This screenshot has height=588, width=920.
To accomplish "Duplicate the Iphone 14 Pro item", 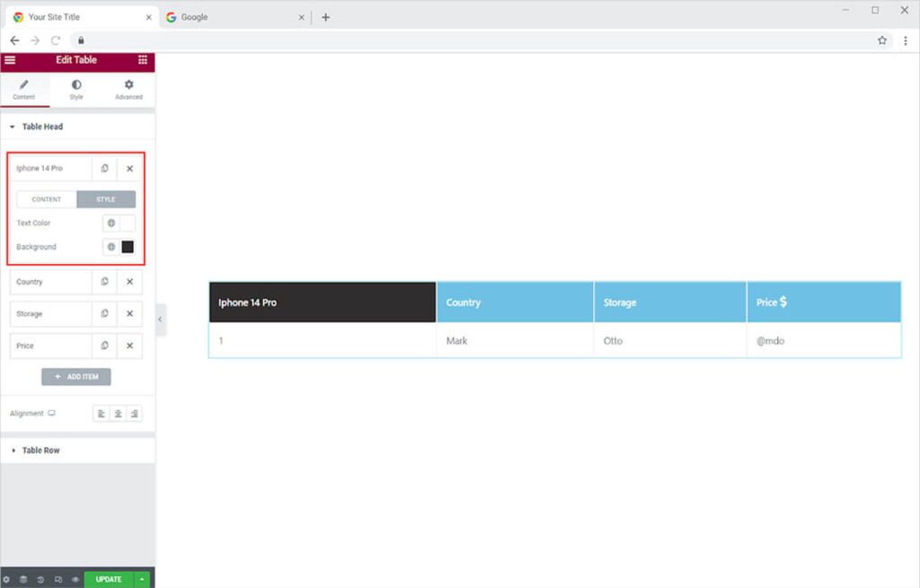I will pos(104,169).
